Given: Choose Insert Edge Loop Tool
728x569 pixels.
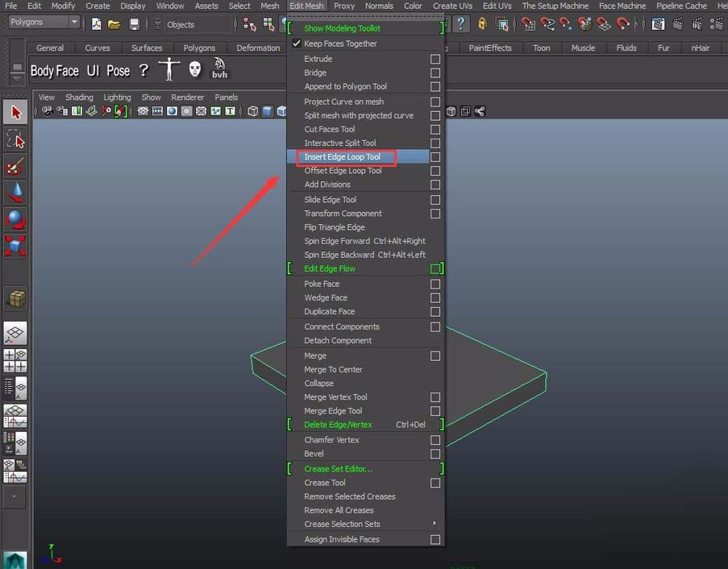Looking at the screenshot, I should coord(342,157).
